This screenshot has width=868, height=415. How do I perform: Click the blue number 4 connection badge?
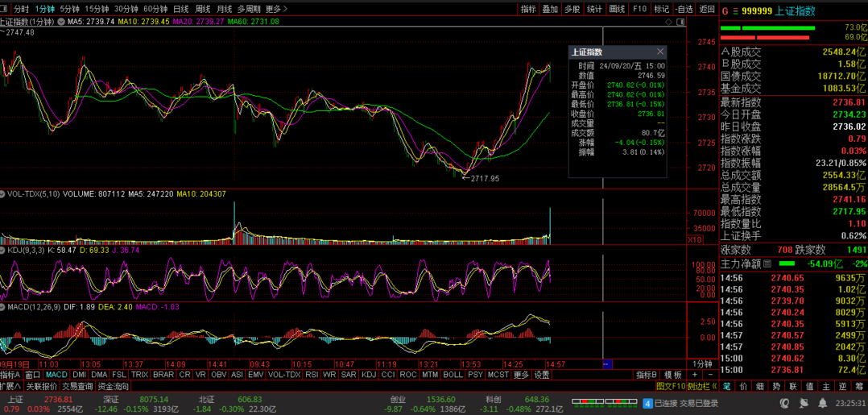click(x=647, y=403)
